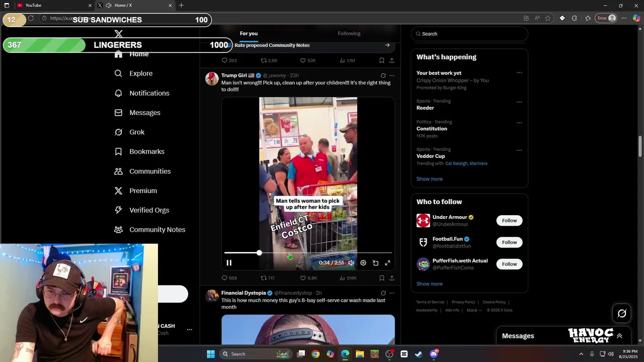
Task: Follow Under Armour
Action: tap(509, 221)
